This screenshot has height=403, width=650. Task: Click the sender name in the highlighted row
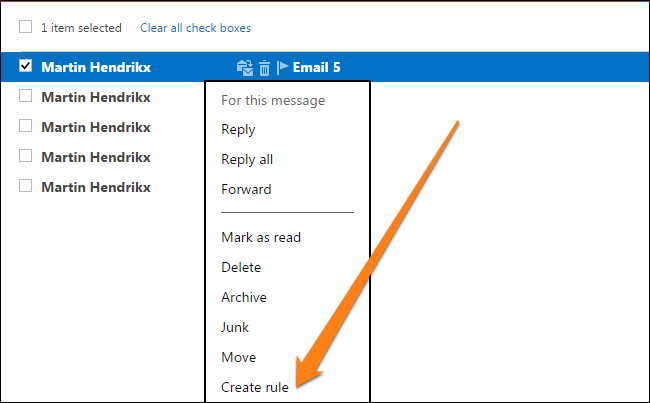(96, 67)
